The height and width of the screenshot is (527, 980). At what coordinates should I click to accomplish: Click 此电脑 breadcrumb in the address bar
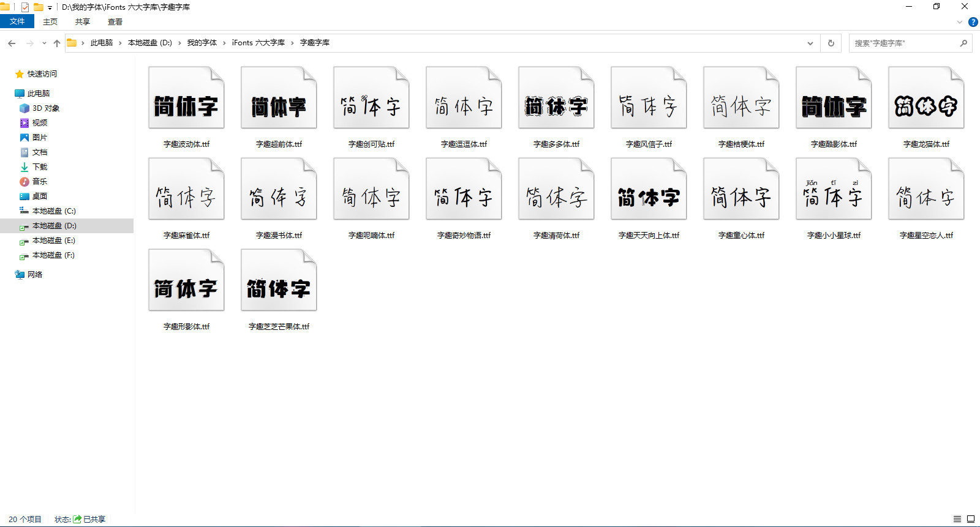pyautogui.click(x=102, y=43)
